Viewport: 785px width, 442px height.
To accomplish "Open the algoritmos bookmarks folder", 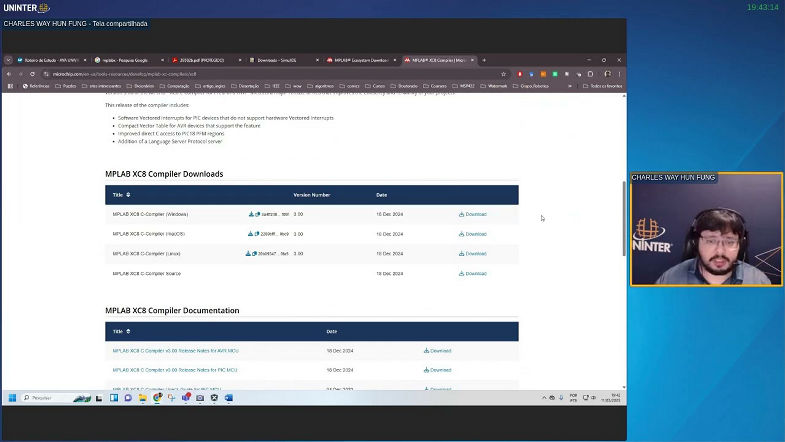I will tap(320, 86).
